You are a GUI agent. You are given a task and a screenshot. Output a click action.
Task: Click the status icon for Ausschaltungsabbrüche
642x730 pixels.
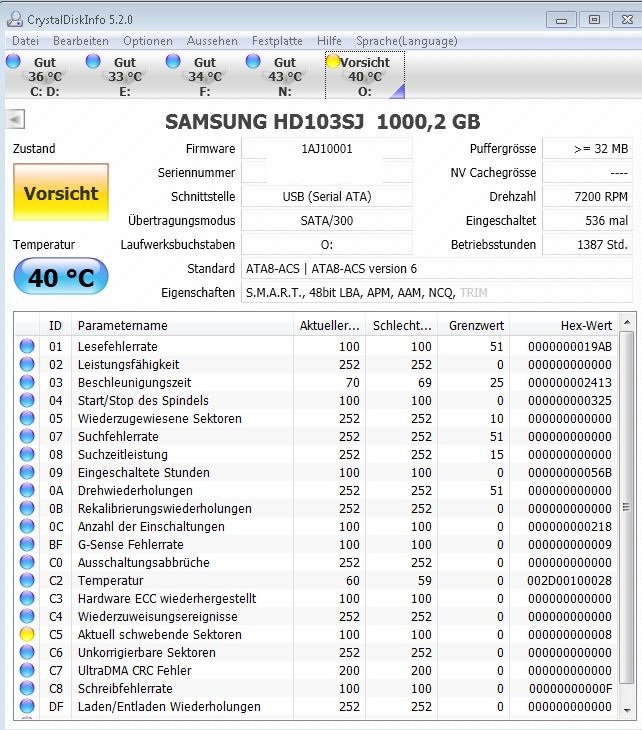(27, 562)
